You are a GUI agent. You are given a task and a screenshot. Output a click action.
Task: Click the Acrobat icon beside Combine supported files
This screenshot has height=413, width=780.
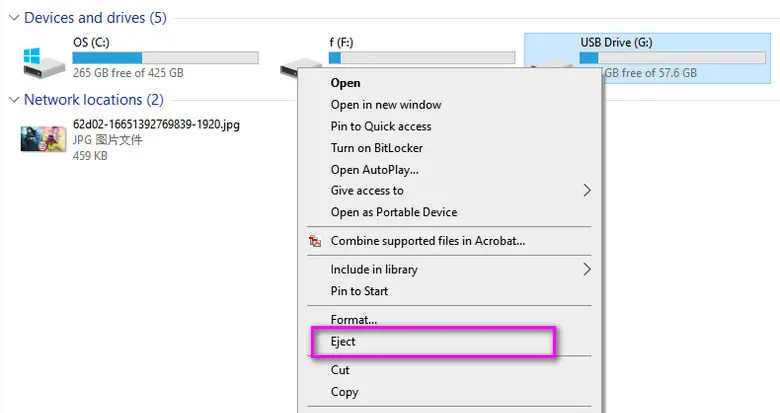(x=315, y=241)
